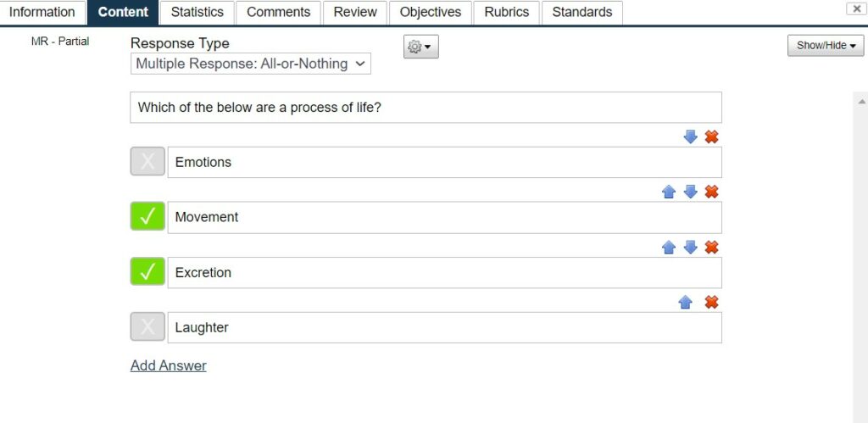Image resolution: width=868 pixels, height=423 pixels.
Task: Move the Excretion answer down with blue arrow
Action: (x=690, y=248)
